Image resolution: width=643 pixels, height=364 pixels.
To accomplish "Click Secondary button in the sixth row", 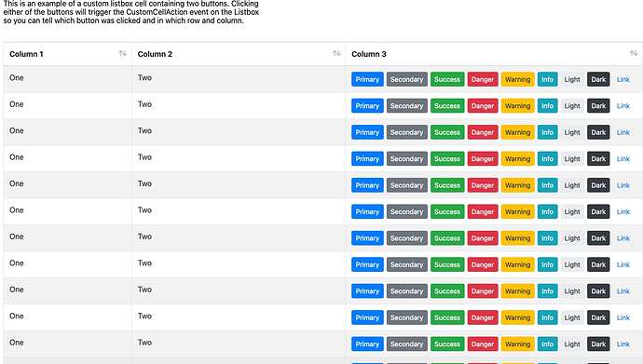I will 407,211.
